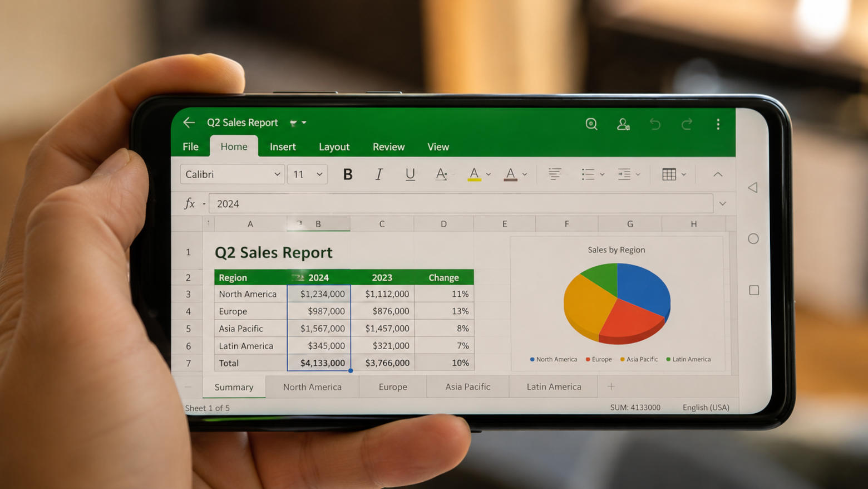Select row 7 header

[188, 363]
